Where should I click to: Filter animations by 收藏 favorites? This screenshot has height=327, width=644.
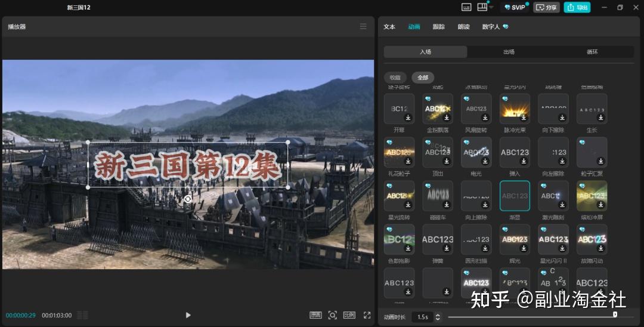(395, 77)
